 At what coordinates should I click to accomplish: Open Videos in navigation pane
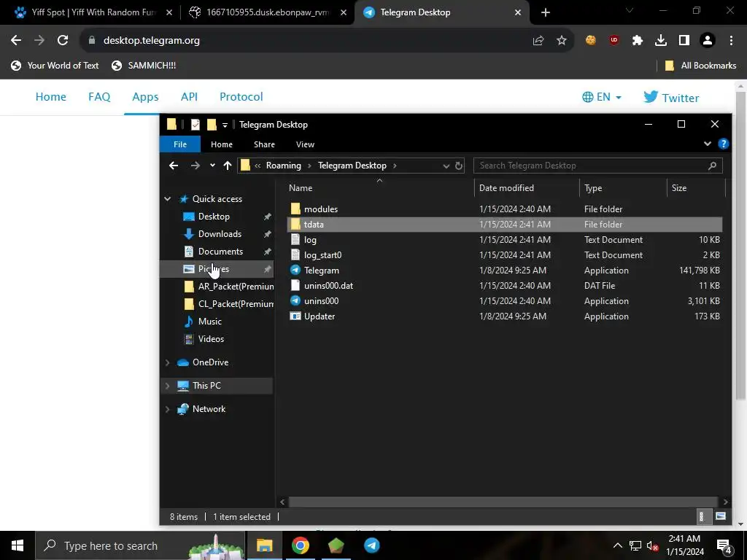pyautogui.click(x=211, y=339)
